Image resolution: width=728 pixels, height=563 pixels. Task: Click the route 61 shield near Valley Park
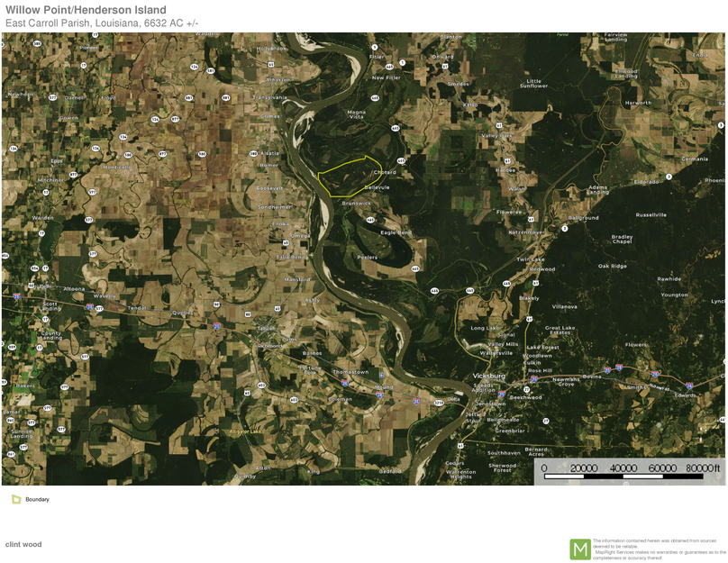(498, 125)
